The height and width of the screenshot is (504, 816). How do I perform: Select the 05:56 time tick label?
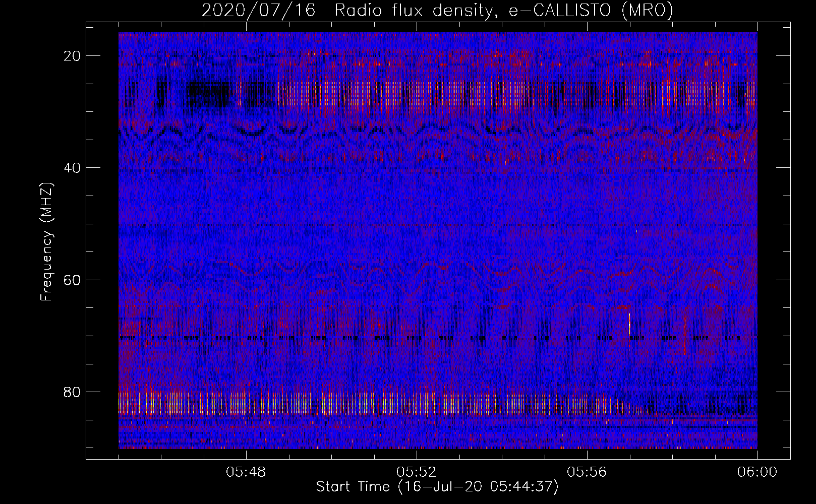587,472
